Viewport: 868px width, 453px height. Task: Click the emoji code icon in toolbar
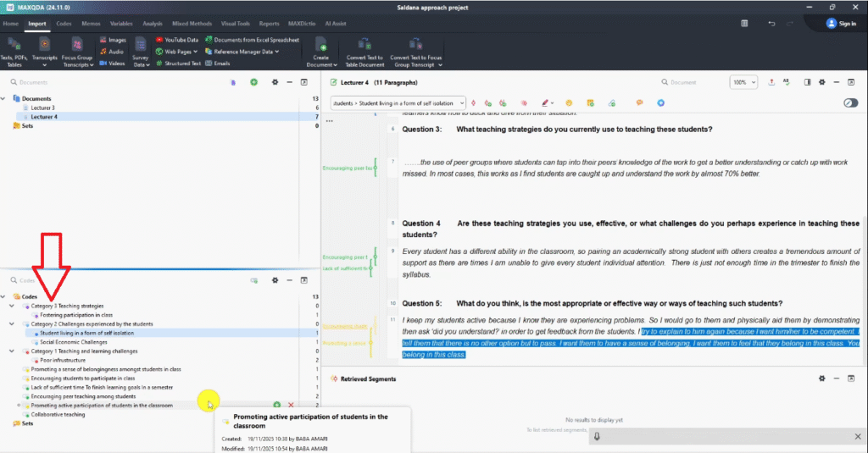(x=570, y=103)
